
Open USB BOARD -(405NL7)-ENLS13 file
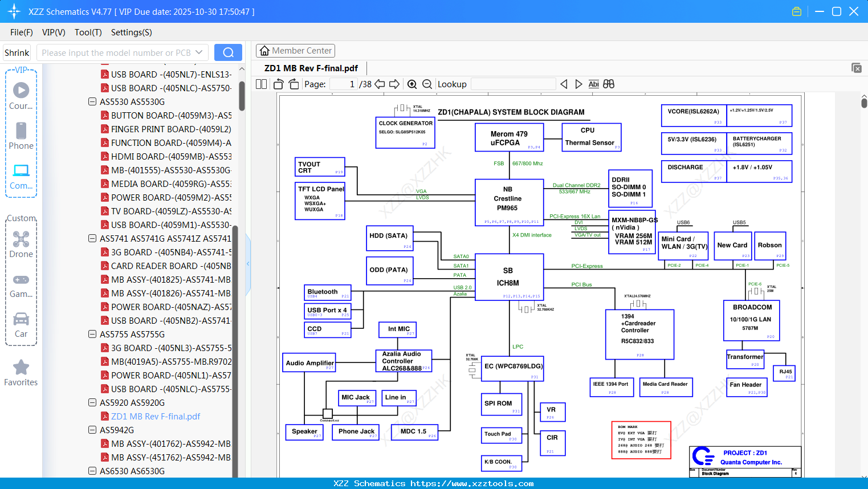pyautogui.click(x=171, y=74)
